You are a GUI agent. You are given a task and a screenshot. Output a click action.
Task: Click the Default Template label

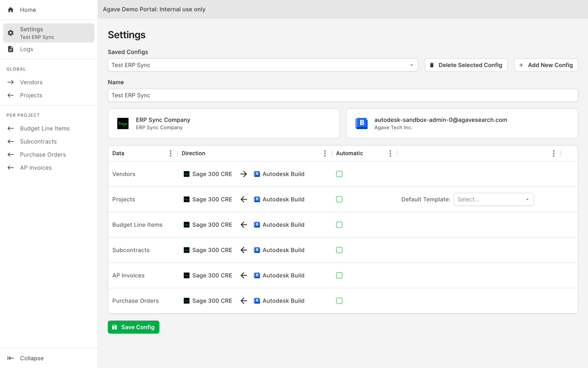[426, 199]
